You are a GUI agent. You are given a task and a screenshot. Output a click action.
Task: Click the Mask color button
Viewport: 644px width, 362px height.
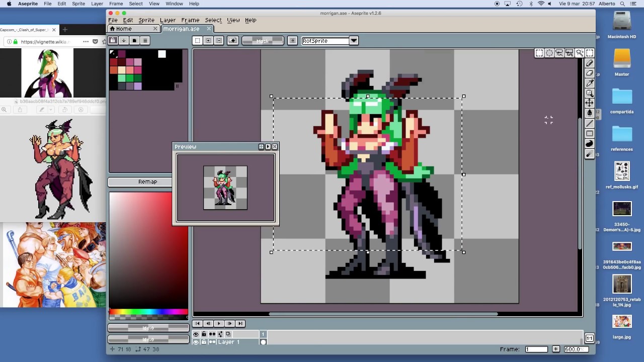tap(263, 41)
